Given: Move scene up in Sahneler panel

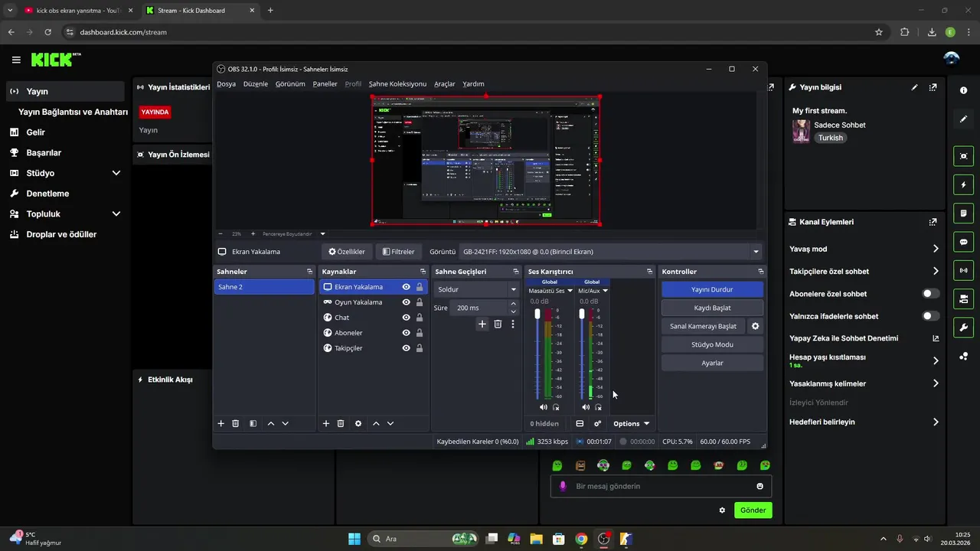Looking at the screenshot, I should tap(271, 423).
